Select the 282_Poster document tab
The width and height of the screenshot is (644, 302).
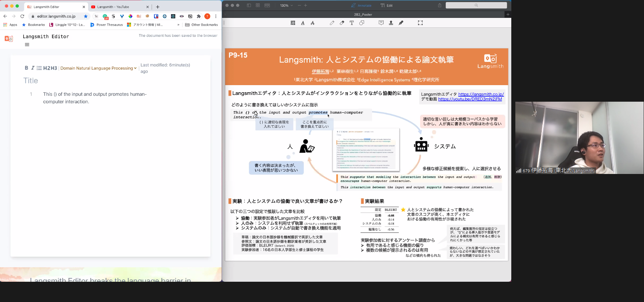[x=363, y=15]
